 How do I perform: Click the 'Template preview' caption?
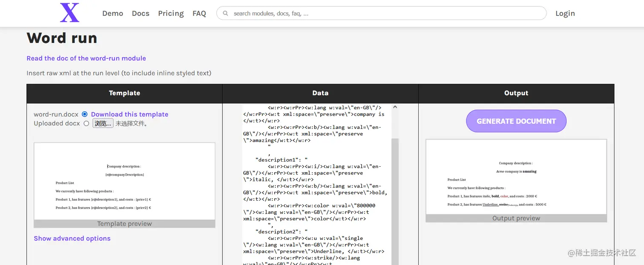point(124,224)
